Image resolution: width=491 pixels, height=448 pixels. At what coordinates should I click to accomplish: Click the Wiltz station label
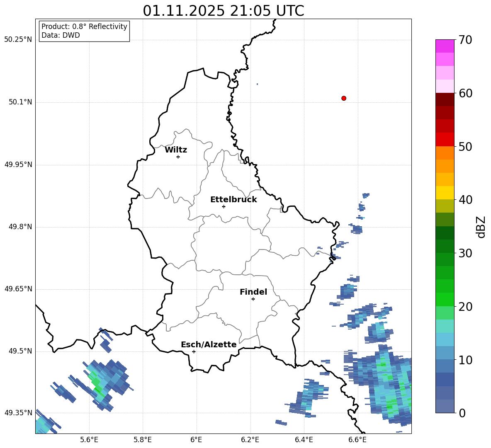[176, 150]
